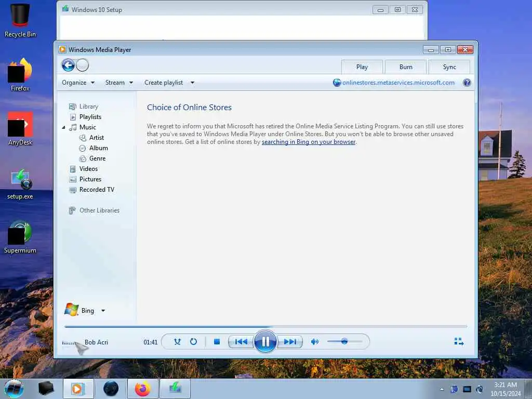Open the Pictures library
Viewport: 532px width, 399px height.
(90, 179)
